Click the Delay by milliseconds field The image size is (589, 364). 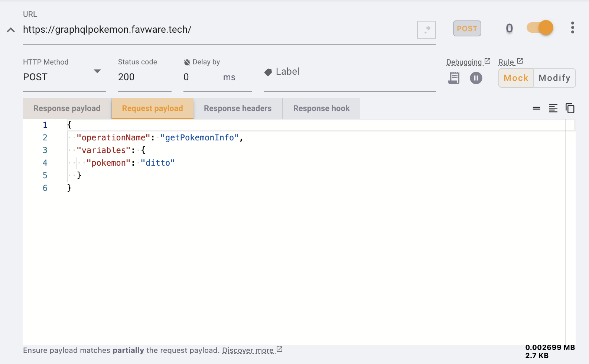click(x=201, y=77)
